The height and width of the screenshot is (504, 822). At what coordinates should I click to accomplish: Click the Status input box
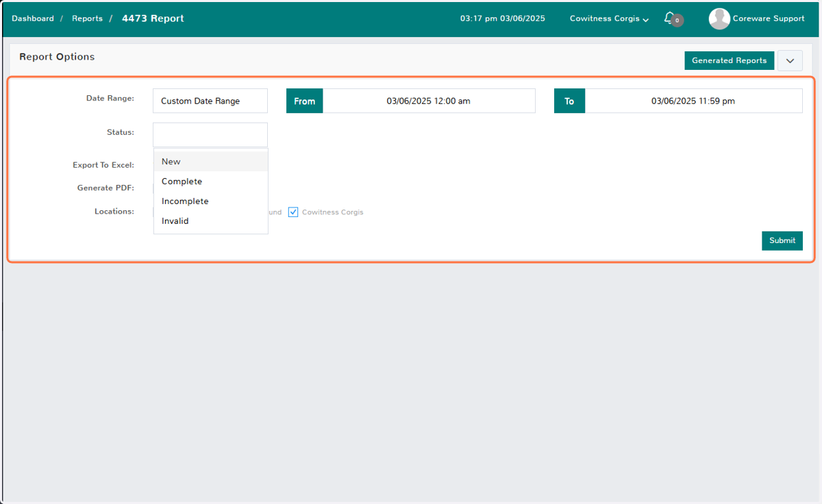210,134
